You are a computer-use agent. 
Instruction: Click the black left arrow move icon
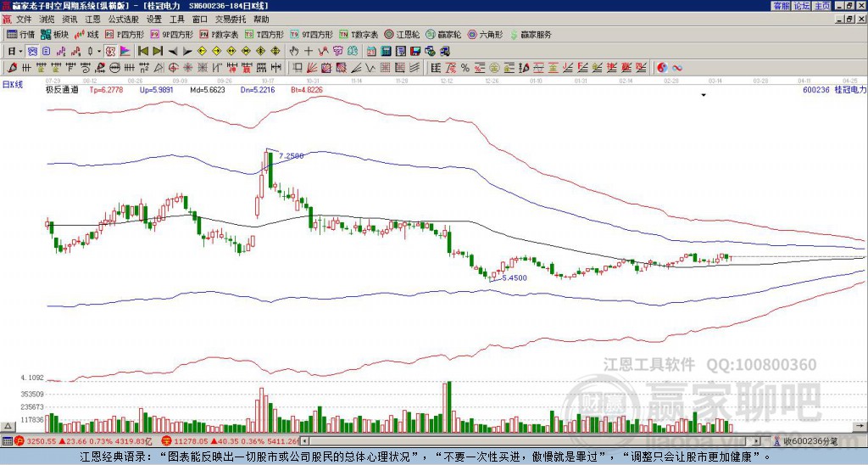pos(173,52)
